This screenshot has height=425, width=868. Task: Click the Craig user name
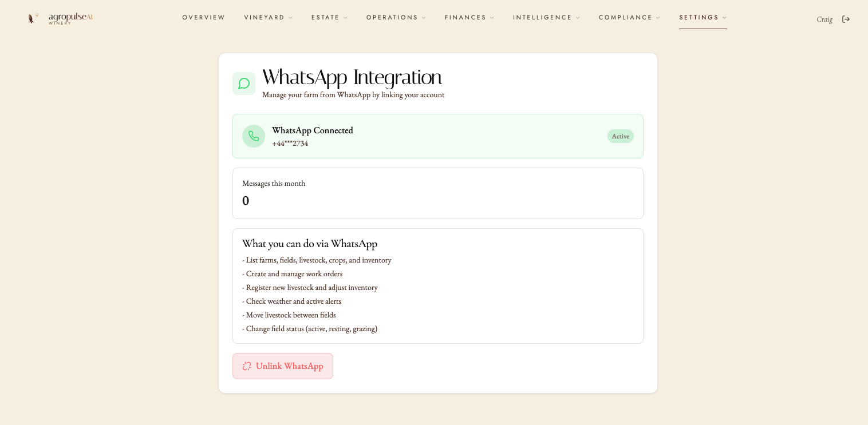click(x=824, y=19)
